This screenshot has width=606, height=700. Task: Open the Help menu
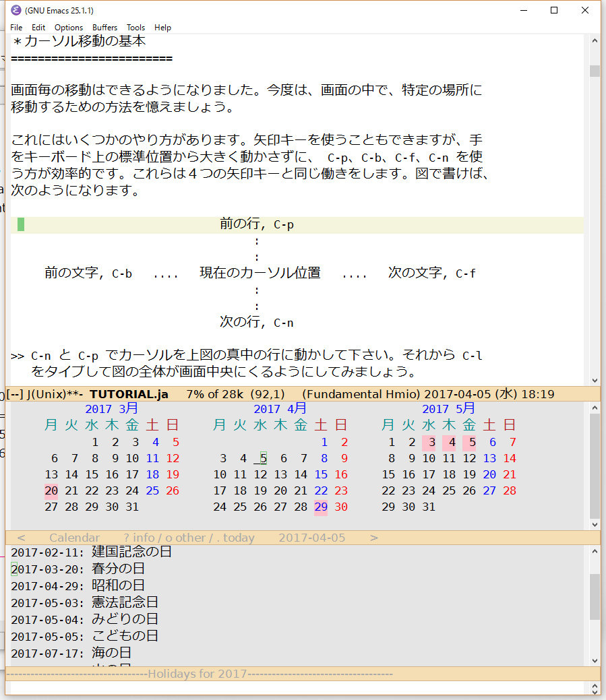coord(163,28)
